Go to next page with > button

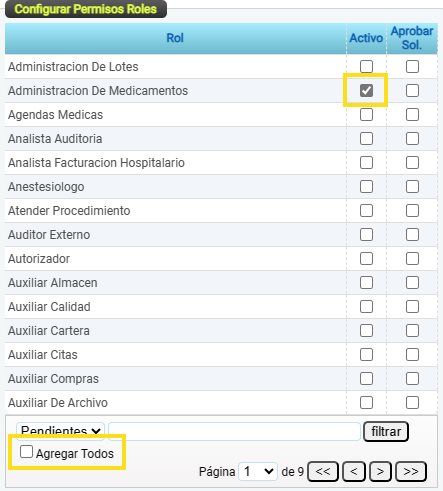pyautogui.click(x=380, y=471)
